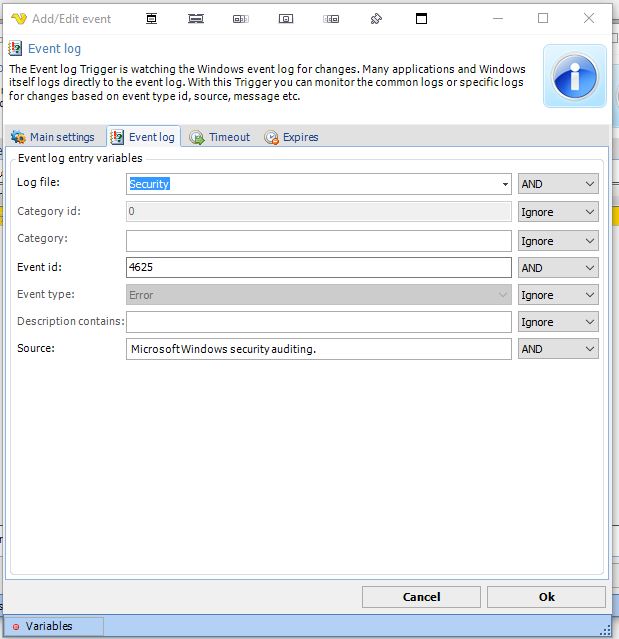Open the Log file dropdown list

pos(506,184)
